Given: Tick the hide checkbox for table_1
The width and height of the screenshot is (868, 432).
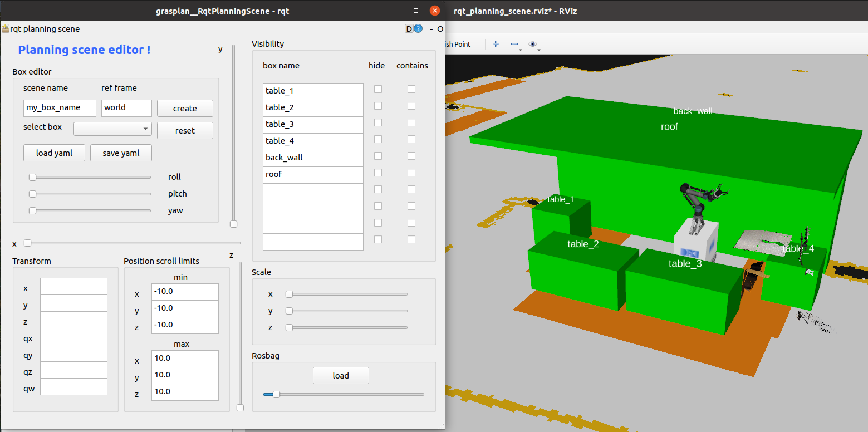Looking at the screenshot, I should 378,89.
